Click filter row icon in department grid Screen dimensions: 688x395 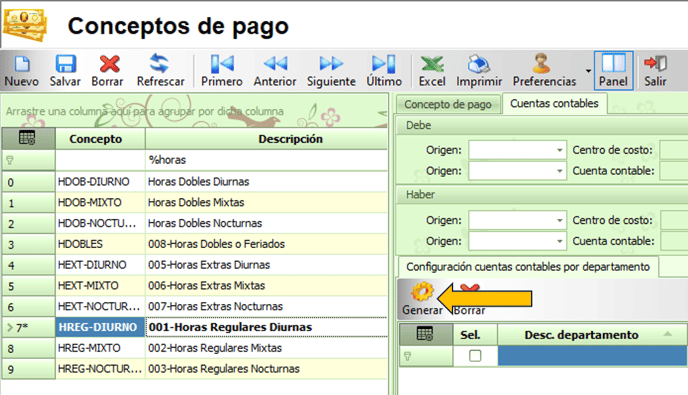click(x=407, y=356)
